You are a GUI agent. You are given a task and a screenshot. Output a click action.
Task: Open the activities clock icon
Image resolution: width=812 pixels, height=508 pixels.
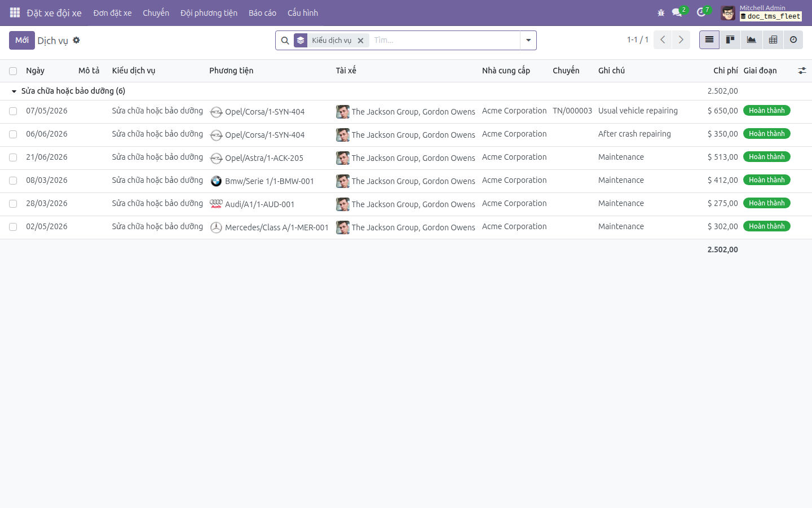pyautogui.click(x=701, y=12)
